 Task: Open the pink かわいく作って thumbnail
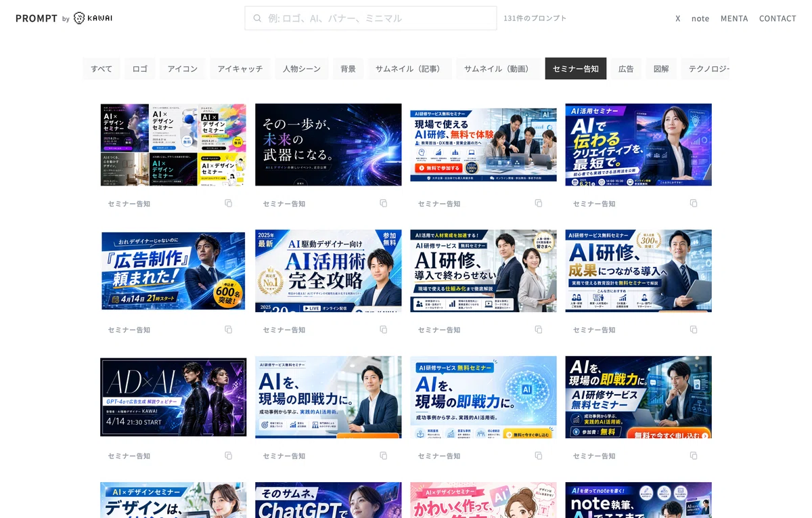(x=483, y=500)
